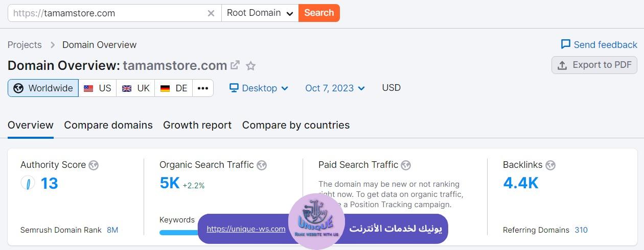Clear the domain search field with X

point(211,13)
